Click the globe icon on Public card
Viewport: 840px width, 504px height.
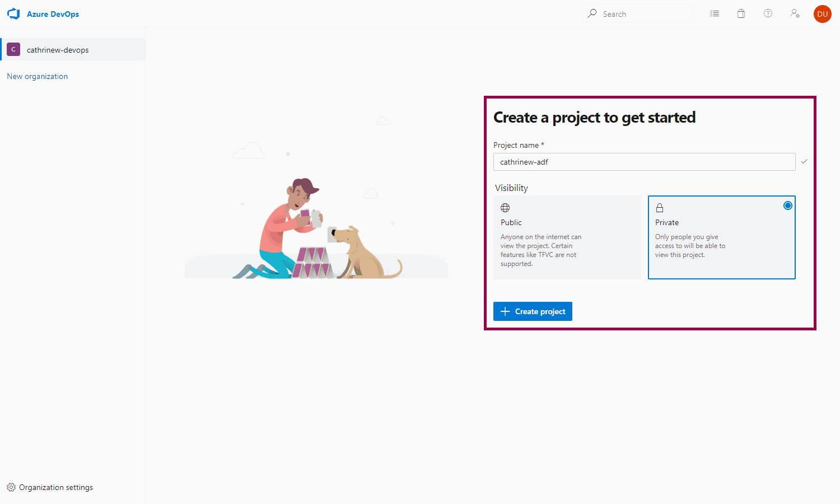505,208
